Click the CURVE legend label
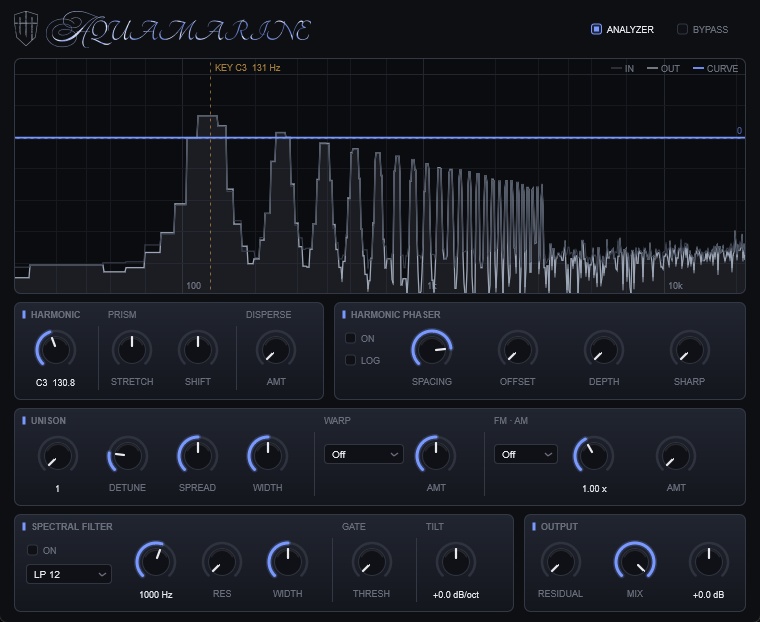The image size is (760, 622). coord(722,68)
